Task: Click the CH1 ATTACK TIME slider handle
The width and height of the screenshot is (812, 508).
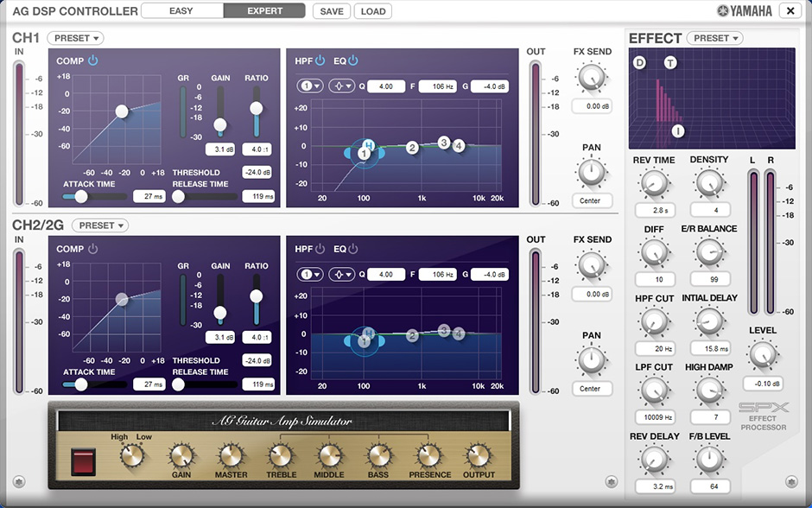Action: 81,196
